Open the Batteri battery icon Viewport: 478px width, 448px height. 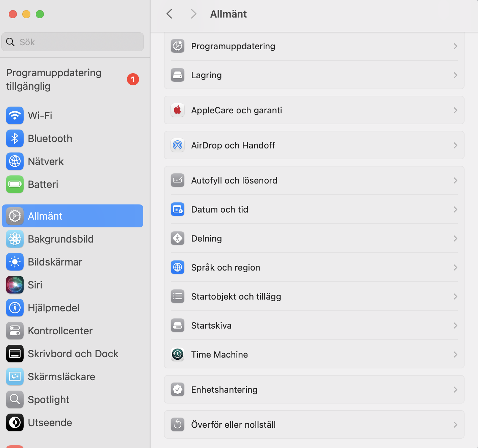(15, 184)
